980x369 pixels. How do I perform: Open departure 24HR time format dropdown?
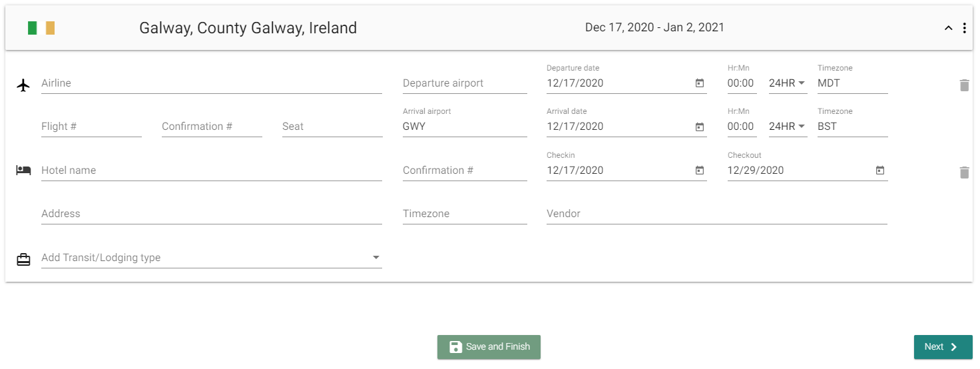pos(788,83)
